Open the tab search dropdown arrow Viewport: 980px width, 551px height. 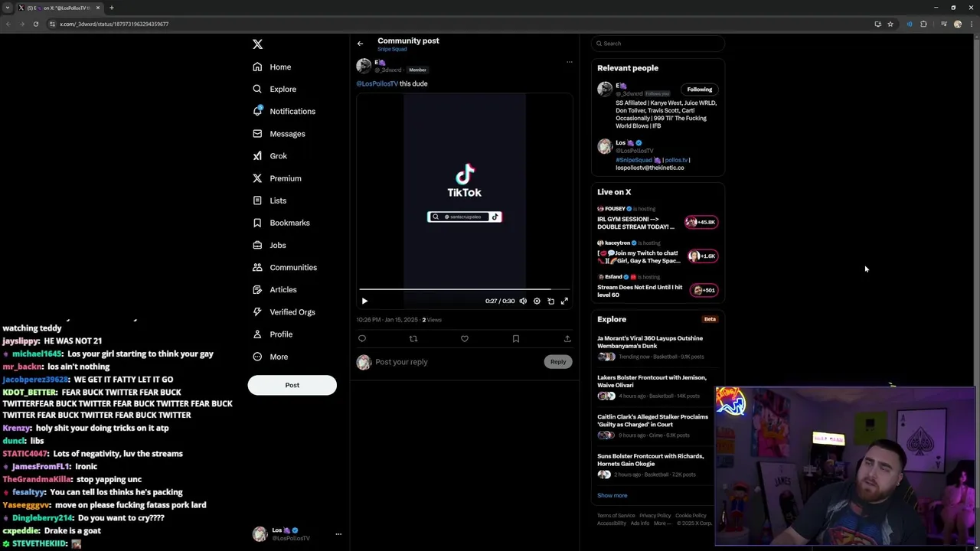coord(8,8)
